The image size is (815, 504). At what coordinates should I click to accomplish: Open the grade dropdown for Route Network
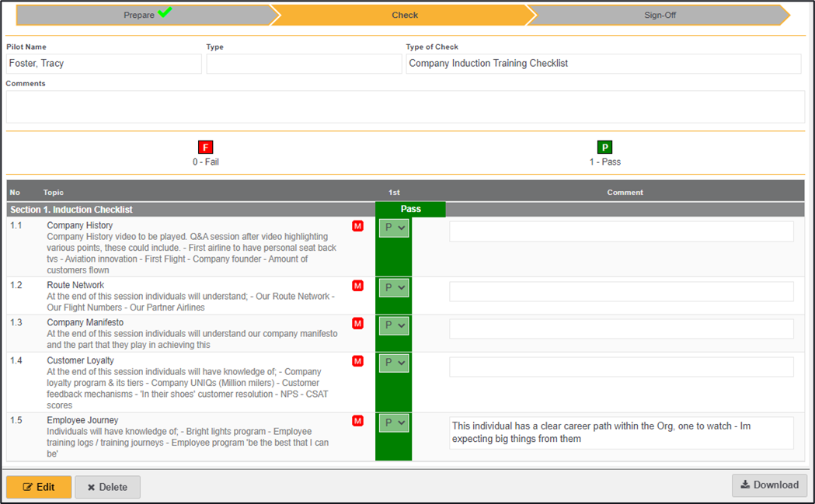(394, 287)
